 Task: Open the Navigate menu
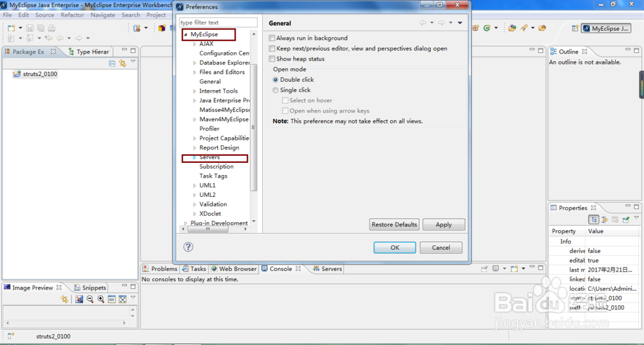click(x=102, y=15)
